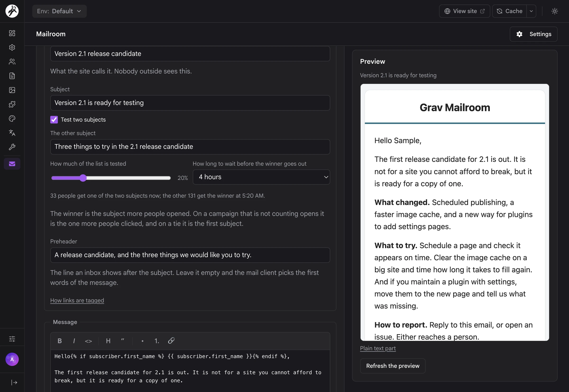The height and width of the screenshot is (392, 569).
Task: Insert a heading with the H button
Action: [108, 341]
